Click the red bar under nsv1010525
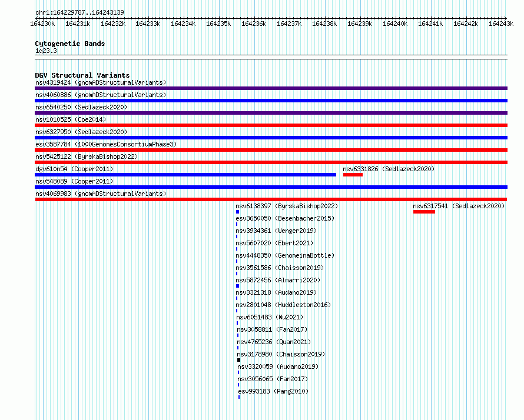This screenshot has height=420, width=524. (271, 125)
